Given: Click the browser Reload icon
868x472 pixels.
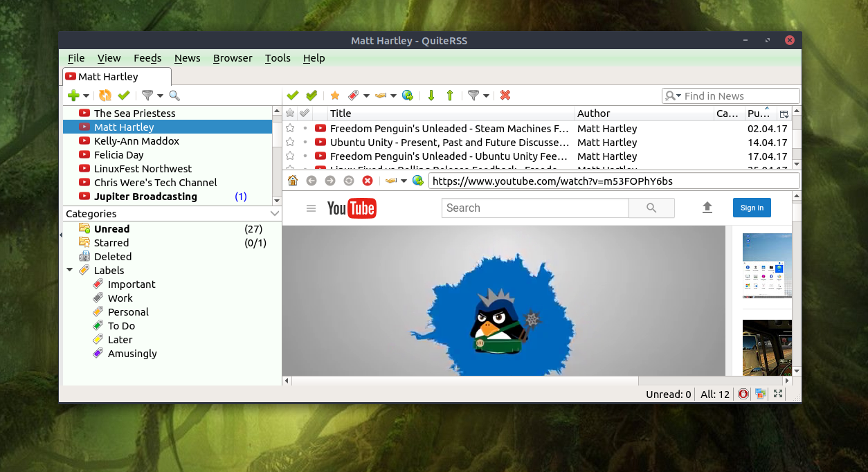Looking at the screenshot, I should click(x=349, y=181).
